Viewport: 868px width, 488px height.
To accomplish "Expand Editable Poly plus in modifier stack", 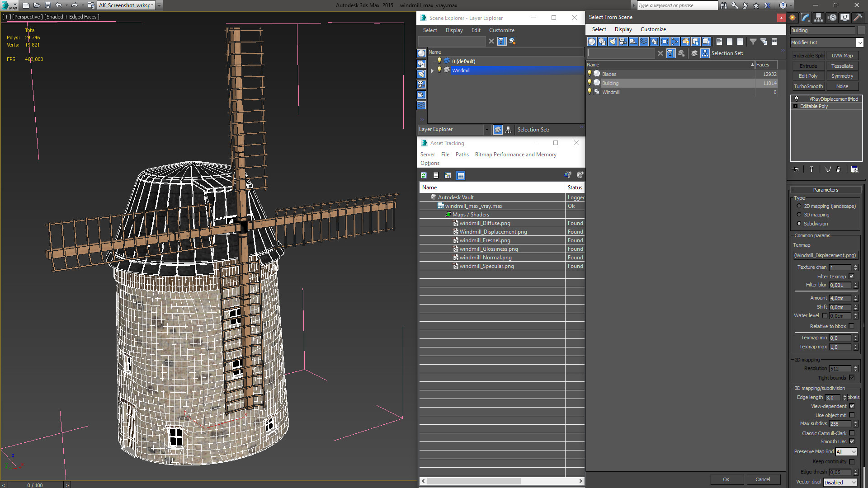I will 796,106.
